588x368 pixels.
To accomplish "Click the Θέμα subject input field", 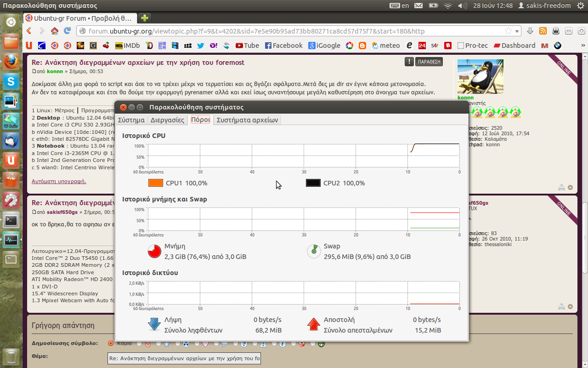I will (184, 358).
